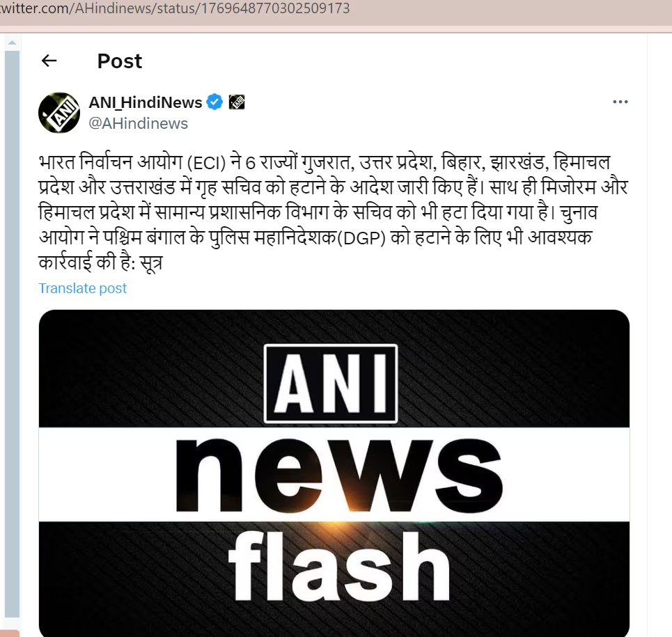Click the white 'news' banner in image
Image resolution: width=672 pixels, height=637 pixels.
click(334, 474)
